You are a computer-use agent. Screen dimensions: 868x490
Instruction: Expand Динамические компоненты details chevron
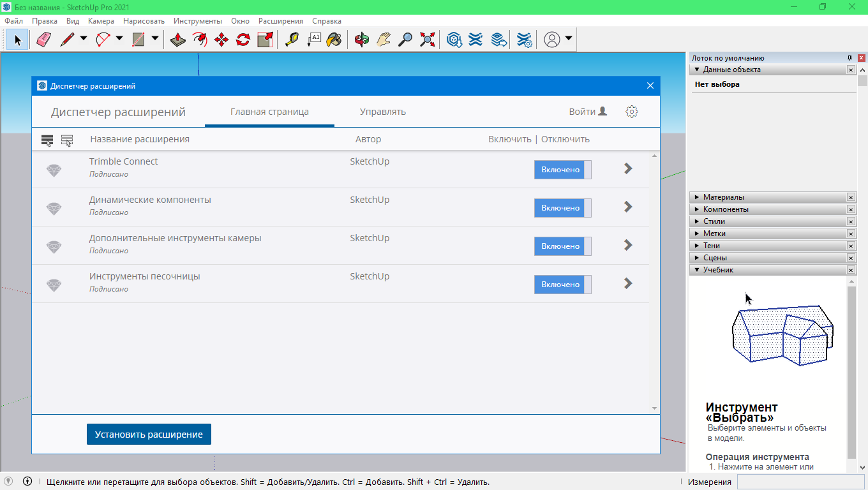pos(628,207)
